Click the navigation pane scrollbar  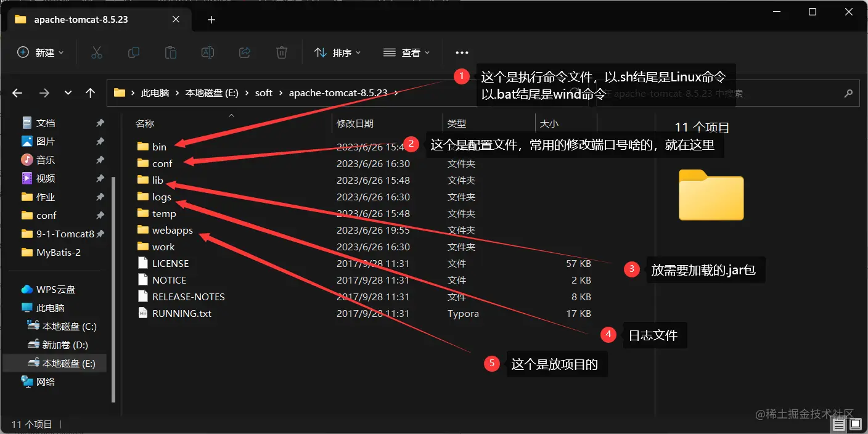[x=113, y=290]
